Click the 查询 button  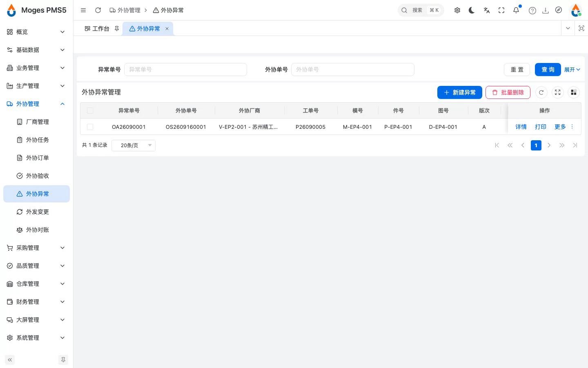[548, 70]
